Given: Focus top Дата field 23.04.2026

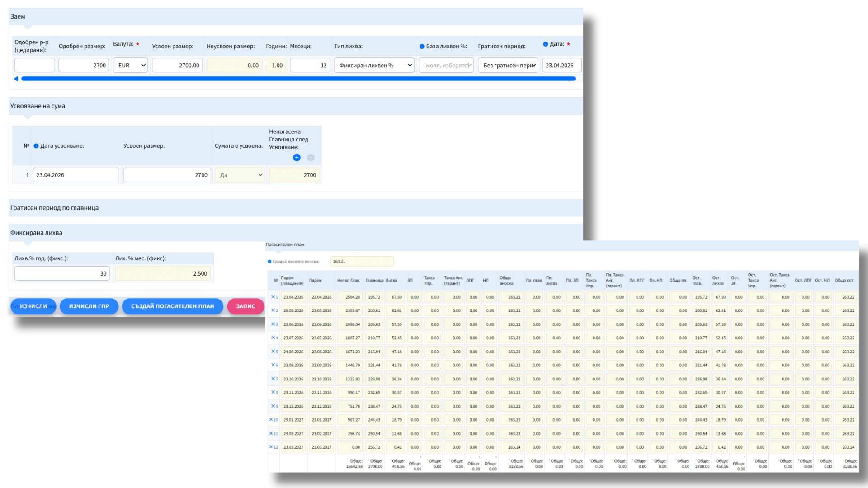Looking at the screenshot, I should 562,65.
